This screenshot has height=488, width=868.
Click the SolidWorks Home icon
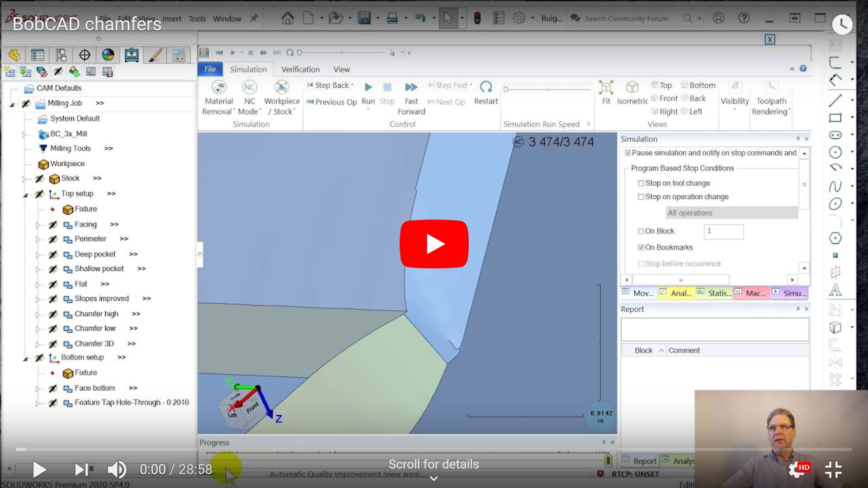(x=288, y=18)
